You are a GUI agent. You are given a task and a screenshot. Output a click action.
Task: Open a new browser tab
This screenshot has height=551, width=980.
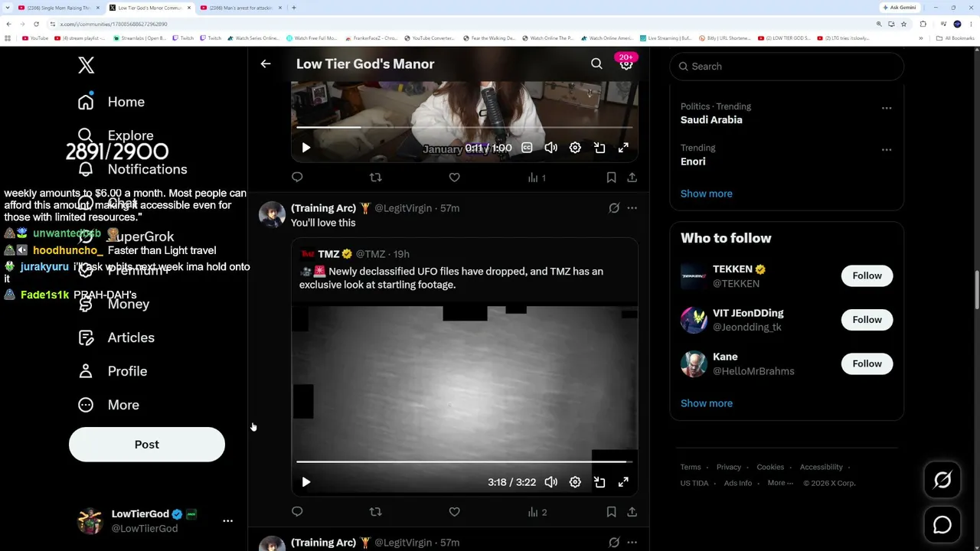pyautogui.click(x=294, y=8)
